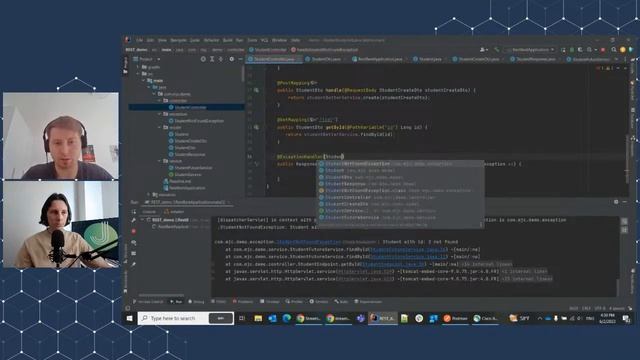The height and width of the screenshot is (360, 640).
Task: Open Postman from the taskbar
Action: pyautogui.click(x=455, y=318)
